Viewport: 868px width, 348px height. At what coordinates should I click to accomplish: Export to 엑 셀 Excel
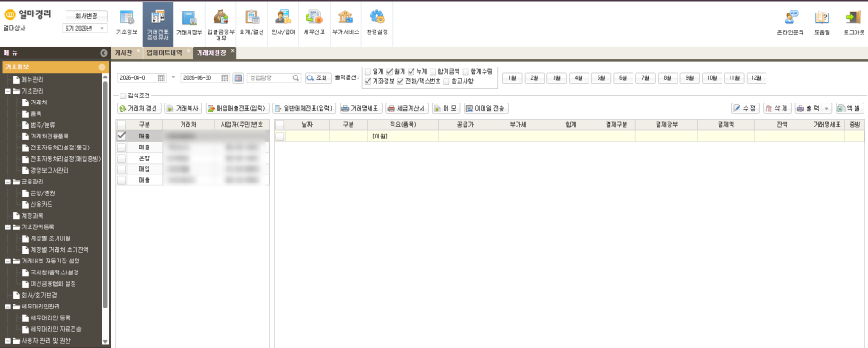coord(850,108)
